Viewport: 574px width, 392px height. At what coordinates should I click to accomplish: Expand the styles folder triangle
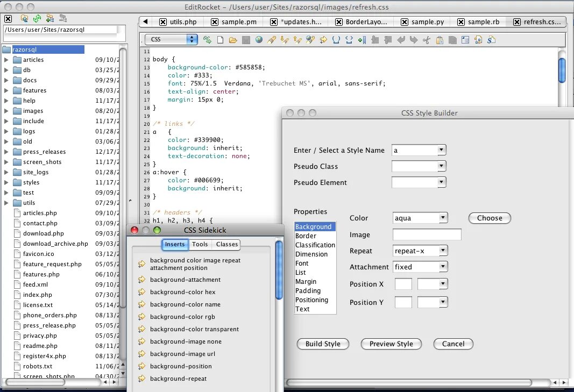click(6, 182)
